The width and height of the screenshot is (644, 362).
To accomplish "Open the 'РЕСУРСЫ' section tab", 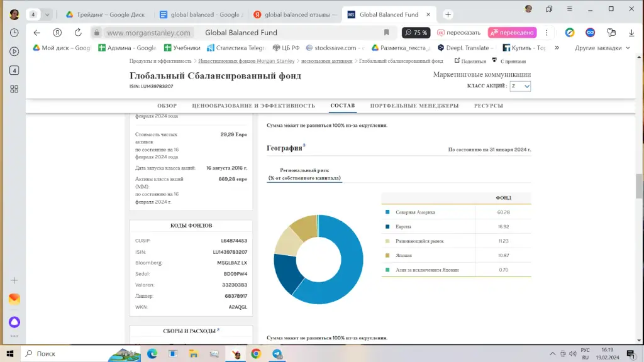I will click(488, 106).
